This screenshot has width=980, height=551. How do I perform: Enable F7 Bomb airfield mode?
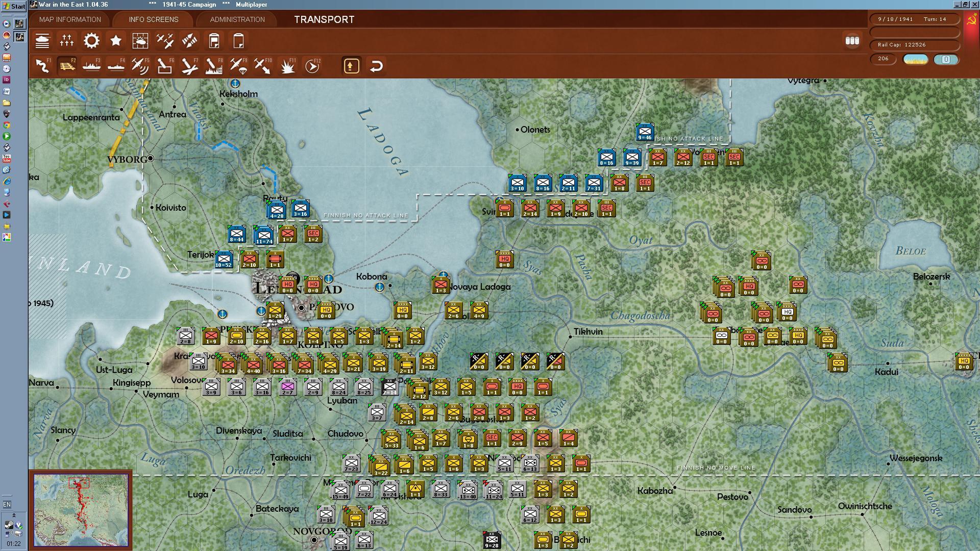click(189, 66)
